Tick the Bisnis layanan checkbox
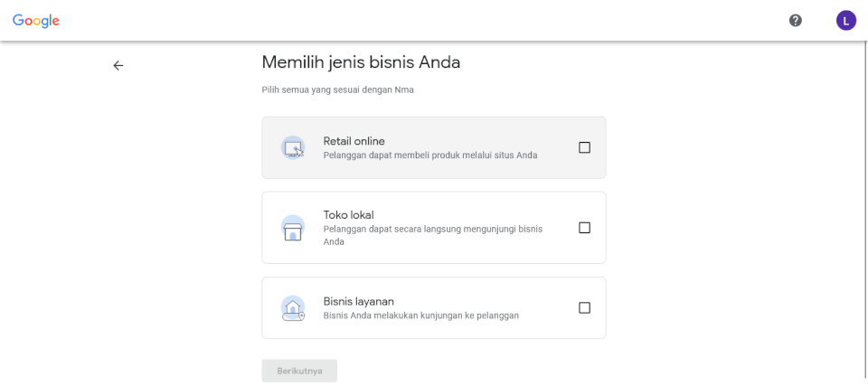The image size is (868, 386). [584, 307]
